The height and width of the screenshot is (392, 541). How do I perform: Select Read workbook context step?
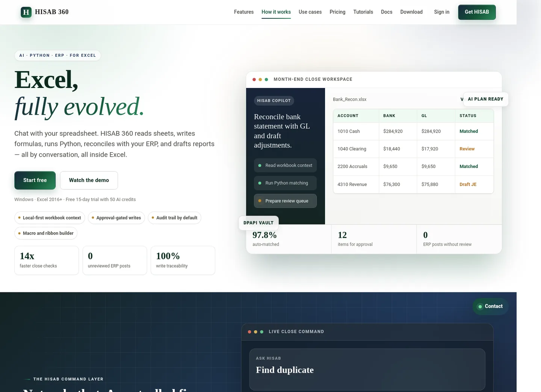(x=285, y=165)
